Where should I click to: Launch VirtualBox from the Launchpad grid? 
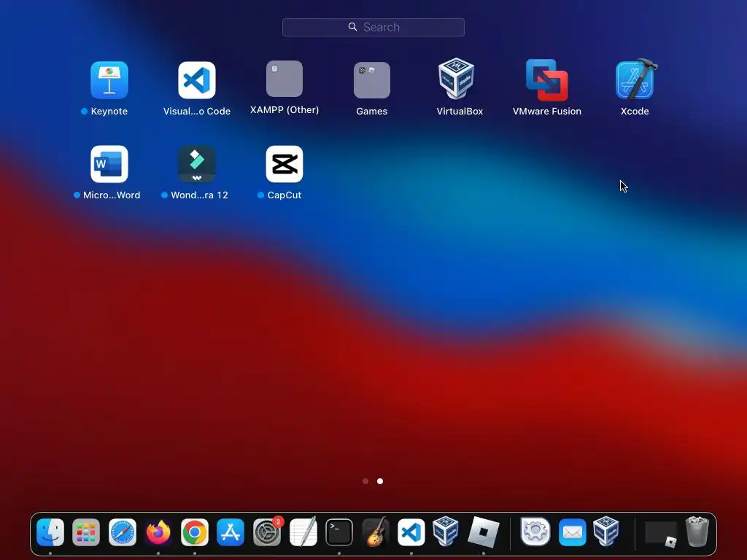(x=457, y=79)
